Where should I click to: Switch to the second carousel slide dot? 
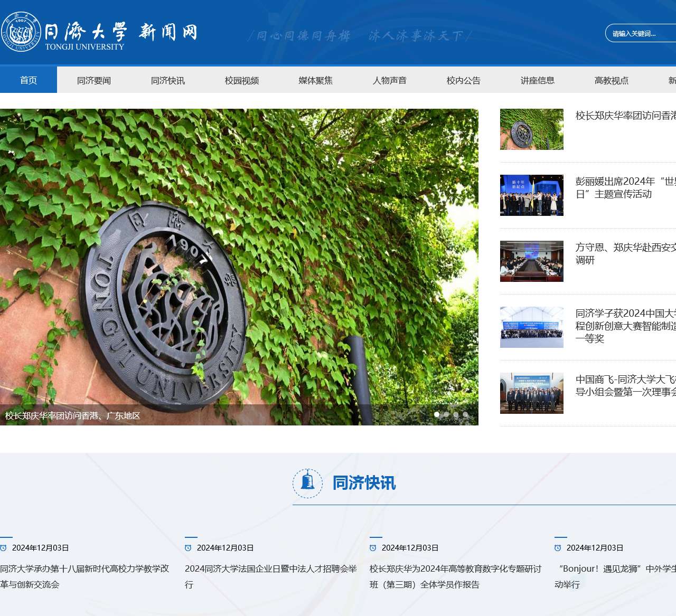446,414
